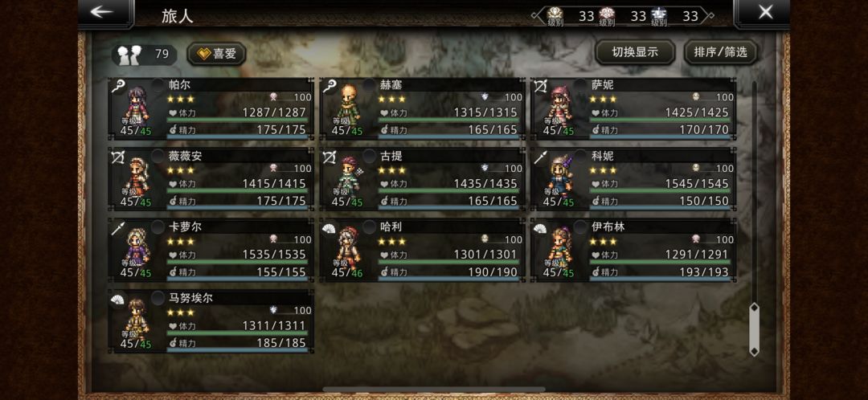Go back using the arrow icon
Viewport: 868px width, 400px height.
coord(102,12)
